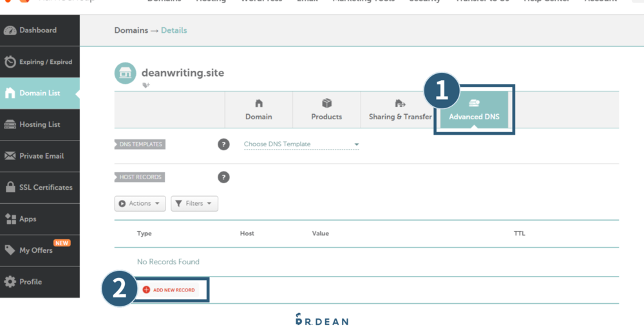Open the Actions dropdown menu
This screenshot has width=644, height=336.
coord(140,204)
